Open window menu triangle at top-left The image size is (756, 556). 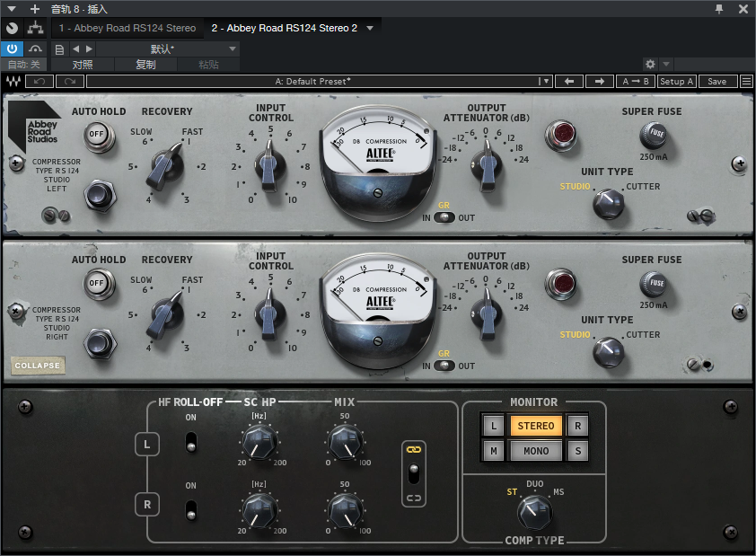[12, 9]
